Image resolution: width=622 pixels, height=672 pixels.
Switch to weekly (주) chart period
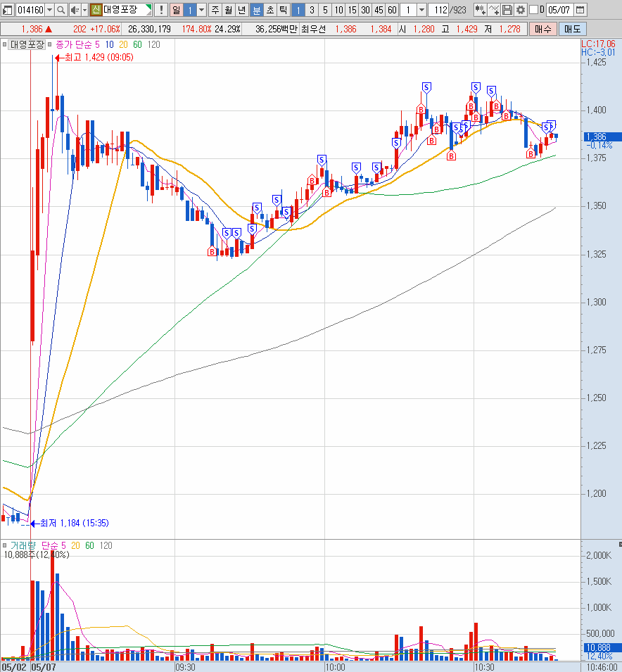(x=215, y=10)
